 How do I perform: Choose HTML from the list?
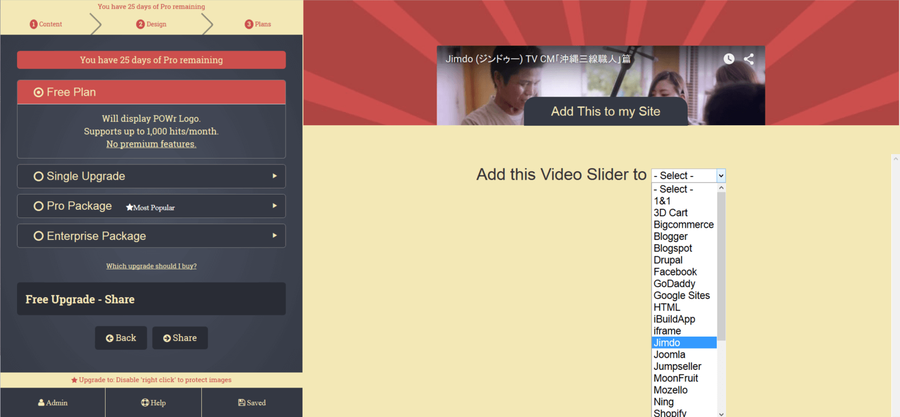point(684,307)
